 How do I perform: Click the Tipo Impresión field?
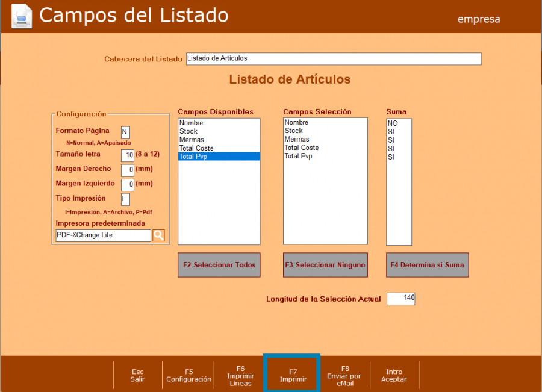coord(125,199)
